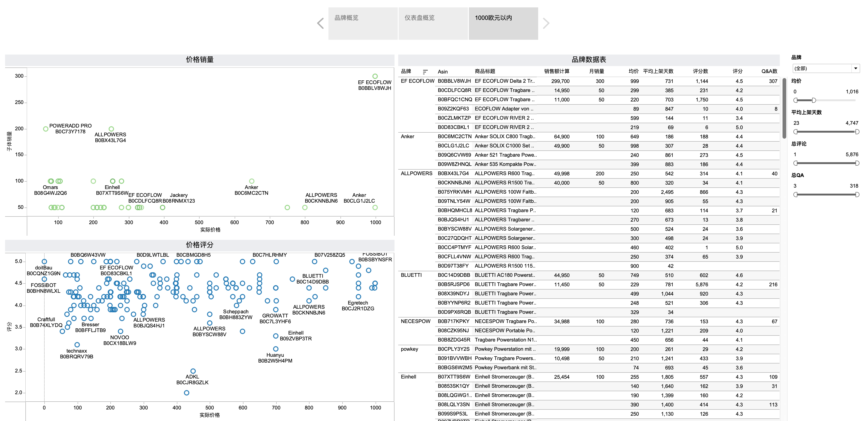Image resolution: width=868 pixels, height=421 pixels.
Task: Click the technaxx B0BRQRV79B rating point
Action: click(77, 345)
